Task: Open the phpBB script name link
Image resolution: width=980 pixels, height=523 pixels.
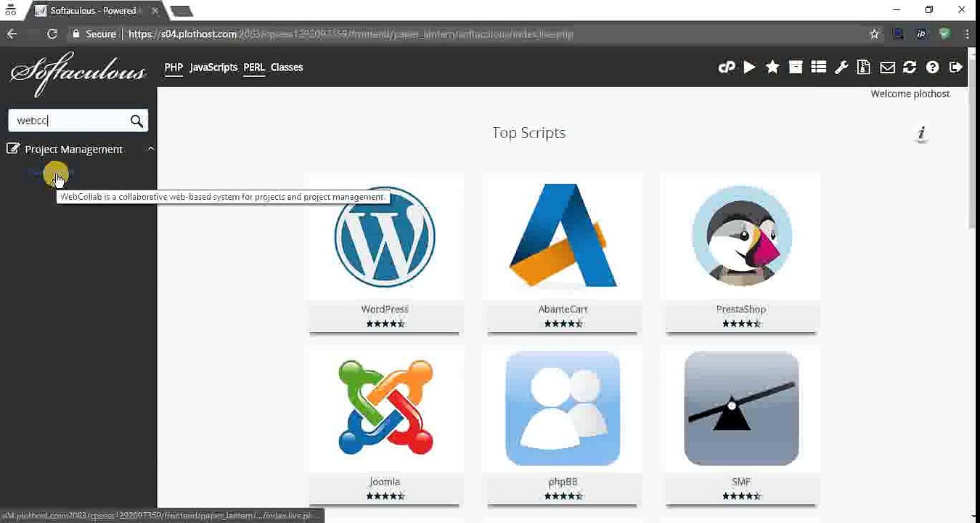Action: [563, 482]
